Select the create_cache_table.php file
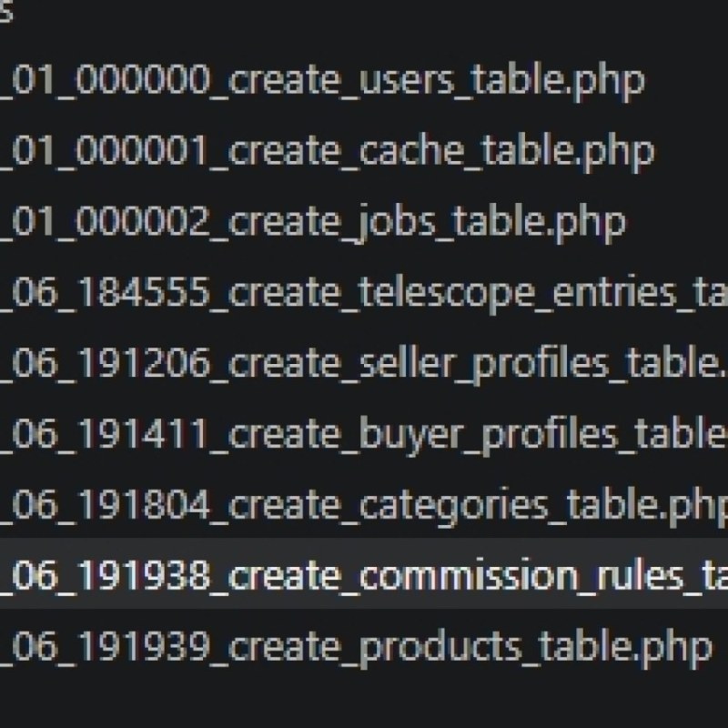This screenshot has width=728, height=728. [328, 151]
